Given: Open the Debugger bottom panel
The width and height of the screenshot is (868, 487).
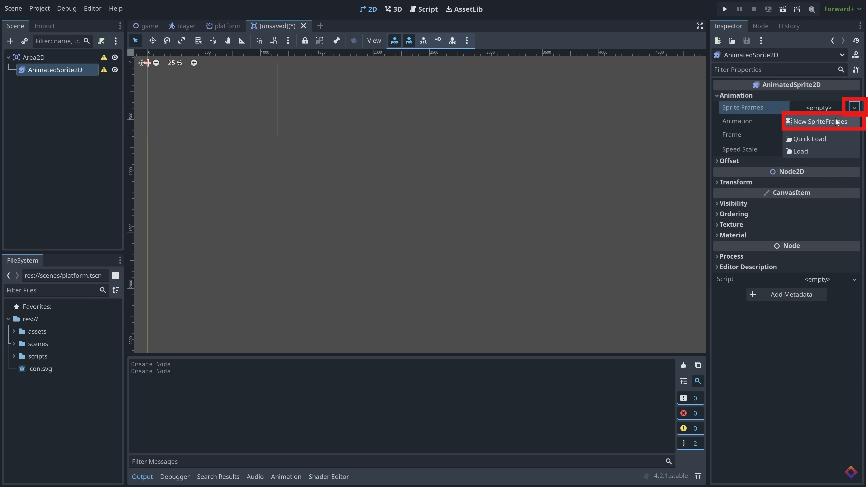Looking at the screenshot, I should [175, 477].
